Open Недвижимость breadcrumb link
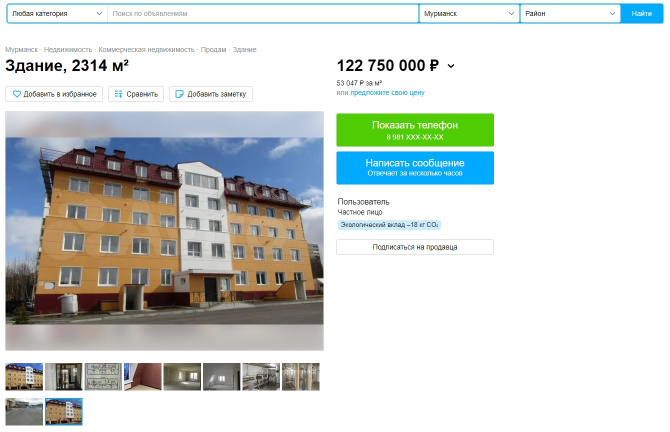Image resolution: width=670 pixels, height=432 pixels. click(x=68, y=50)
